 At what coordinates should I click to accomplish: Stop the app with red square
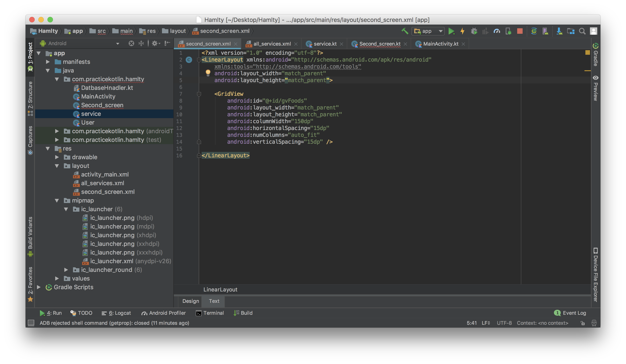pyautogui.click(x=520, y=31)
